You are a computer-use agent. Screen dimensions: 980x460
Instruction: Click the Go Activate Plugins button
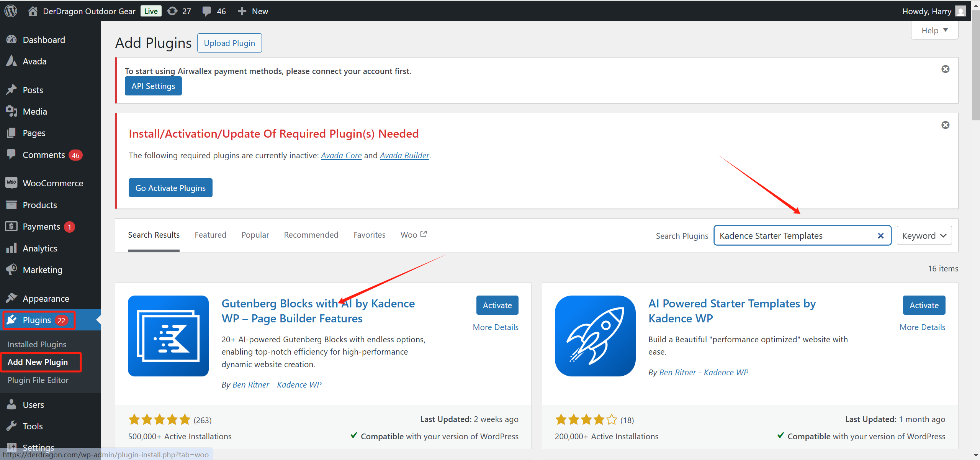(170, 187)
